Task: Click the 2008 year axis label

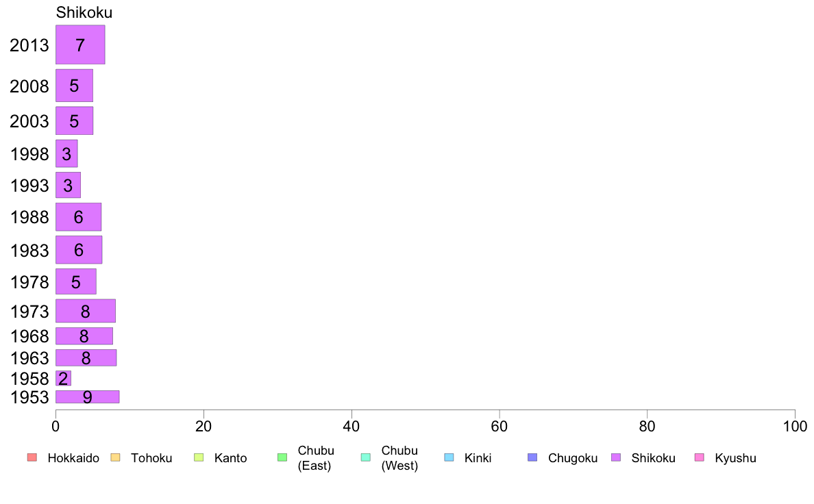Action: (x=29, y=86)
